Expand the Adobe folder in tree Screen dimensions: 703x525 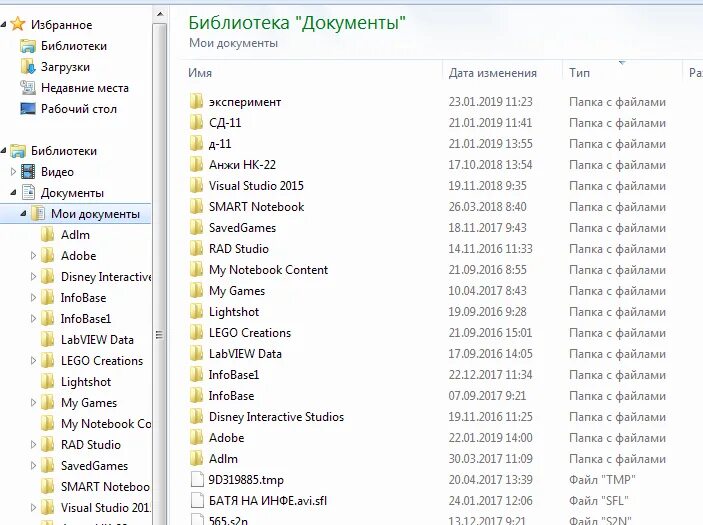click(33, 256)
